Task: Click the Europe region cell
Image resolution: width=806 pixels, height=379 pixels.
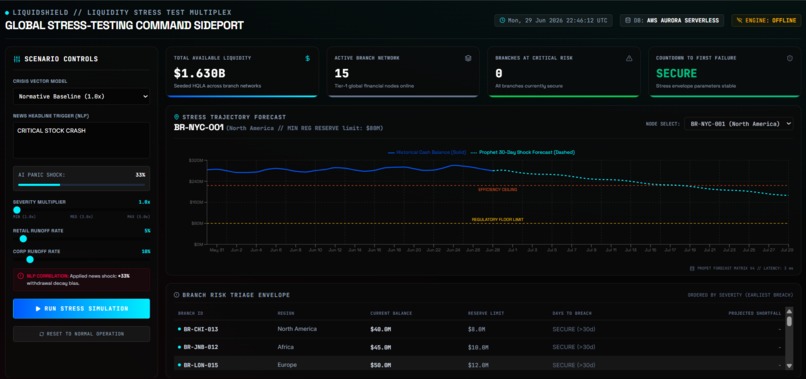Action: (x=287, y=365)
